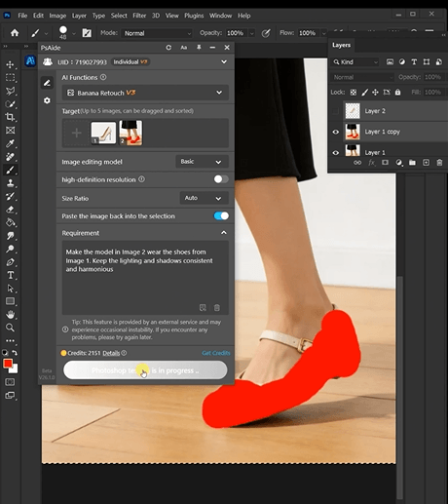Click the PsAide refresh icon
448x504 pixels.
pyautogui.click(x=168, y=48)
